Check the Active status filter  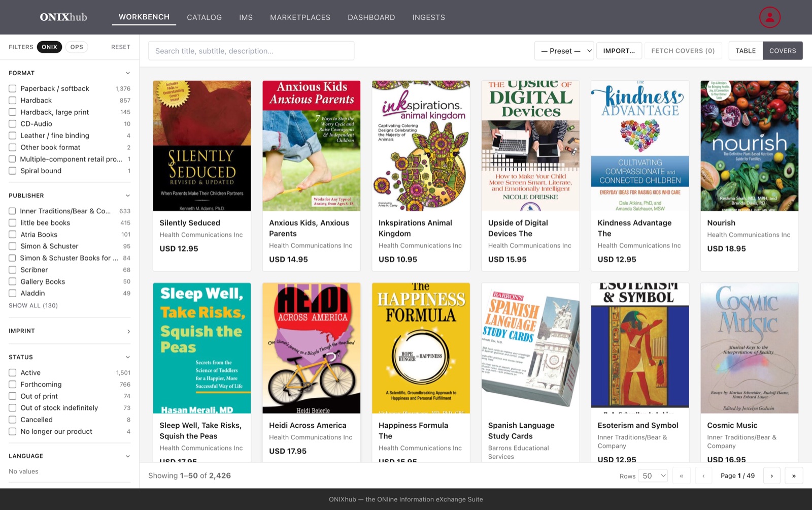[x=13, y=373]
